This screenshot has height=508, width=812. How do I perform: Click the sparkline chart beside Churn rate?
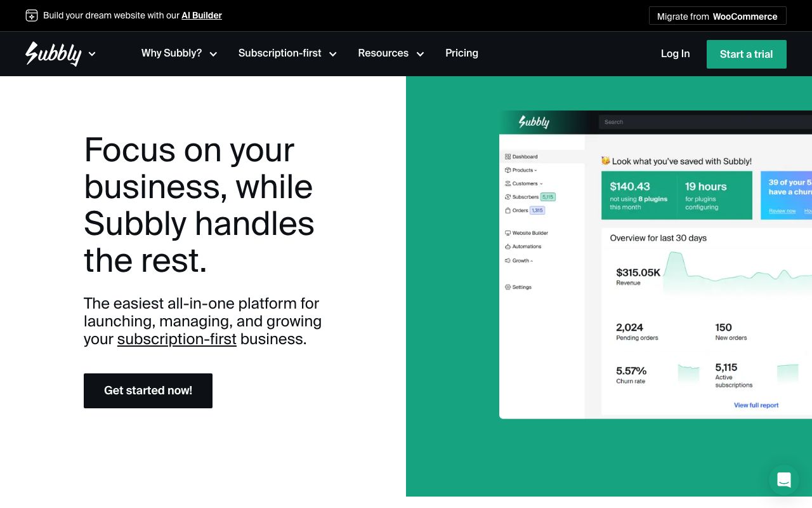coord(688,374)
